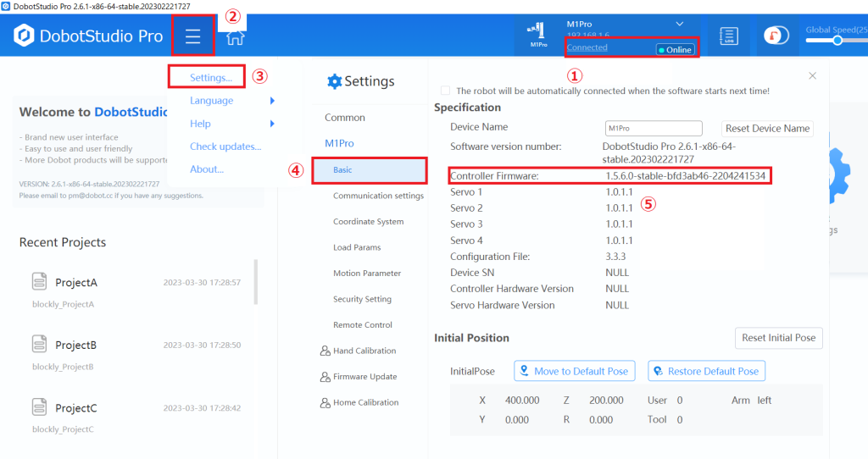Expand the Help submenu arrow
This screenshot has width=868, height=459.
coord(272,124)
